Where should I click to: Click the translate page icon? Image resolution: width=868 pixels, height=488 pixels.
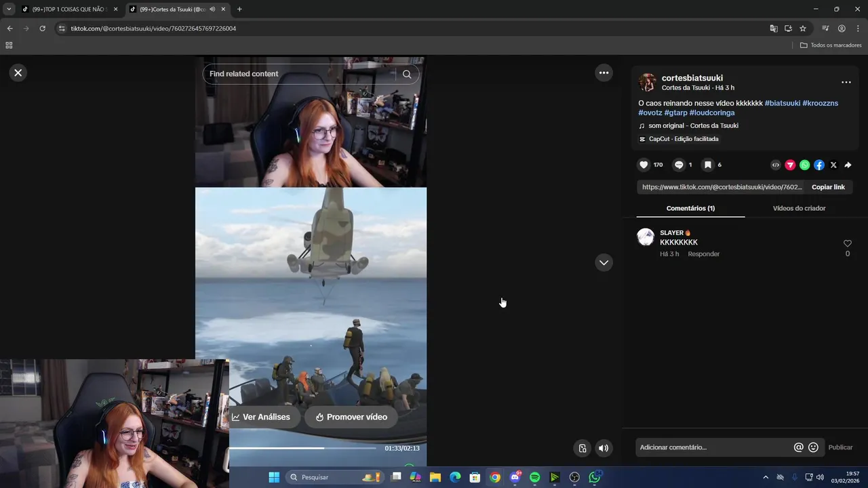(x=774, y=28)
